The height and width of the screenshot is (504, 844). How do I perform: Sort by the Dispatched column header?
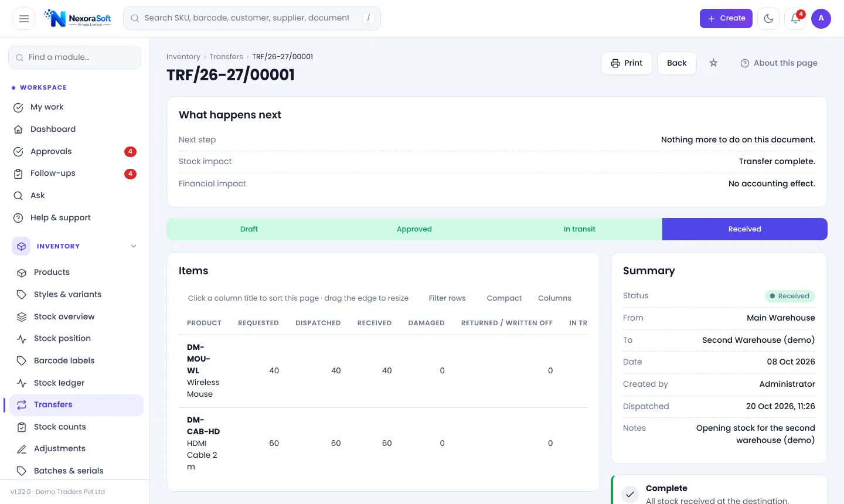click(318, 323)
